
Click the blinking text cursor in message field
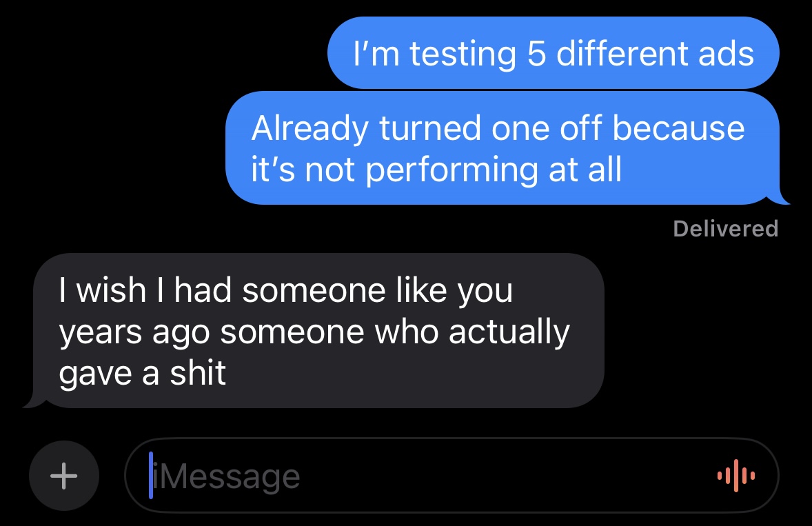[151, 475]
